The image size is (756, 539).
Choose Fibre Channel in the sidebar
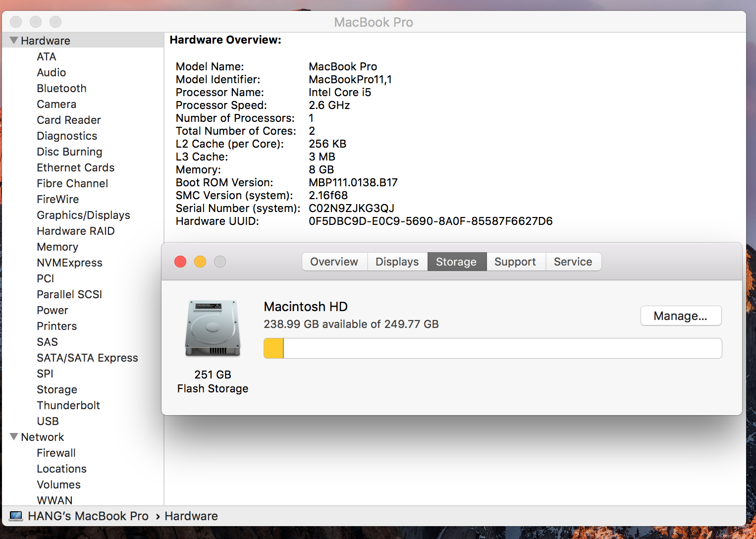(72, 183)
